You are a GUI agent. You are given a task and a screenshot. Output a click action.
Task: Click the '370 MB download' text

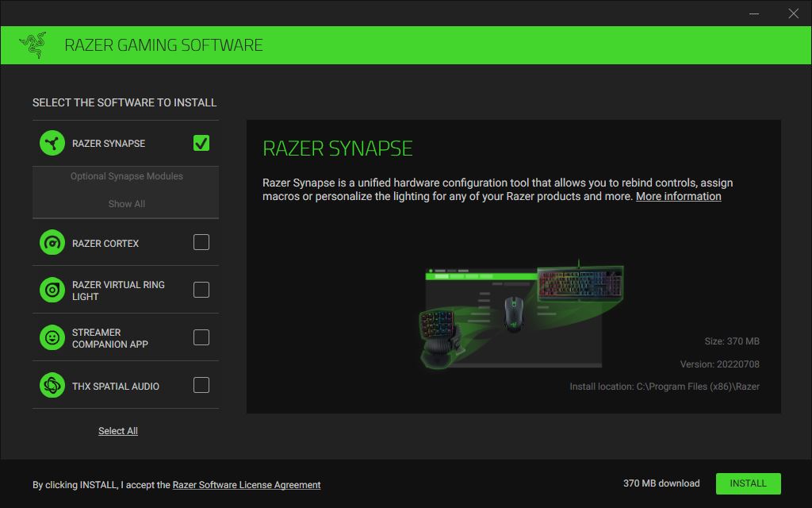[661, 483]
